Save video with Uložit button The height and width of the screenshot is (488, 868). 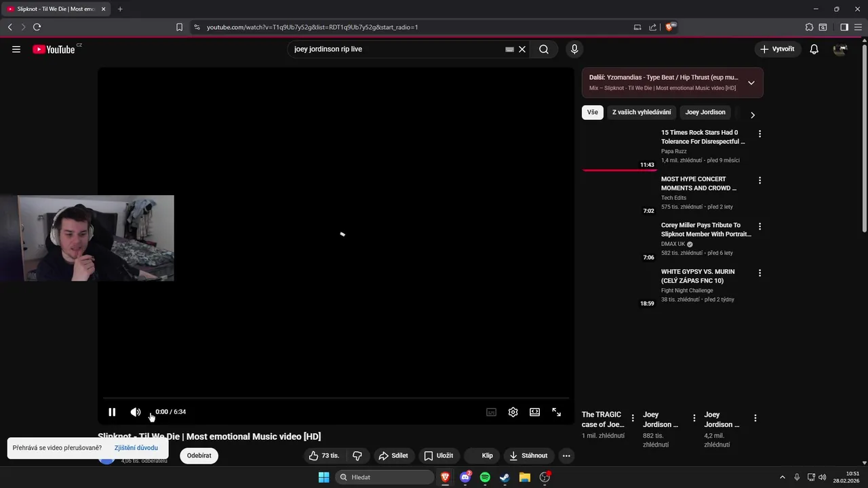point(439,455)
